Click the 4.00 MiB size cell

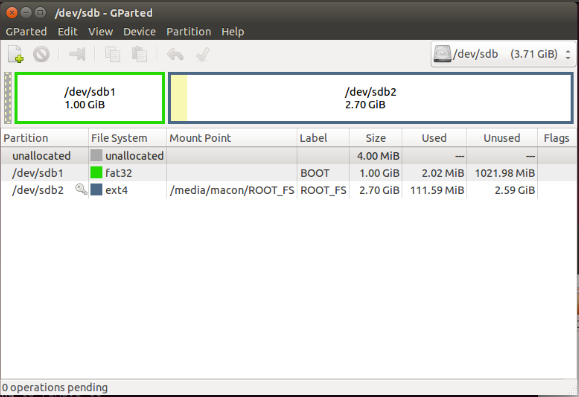click(x=378, y=156)
